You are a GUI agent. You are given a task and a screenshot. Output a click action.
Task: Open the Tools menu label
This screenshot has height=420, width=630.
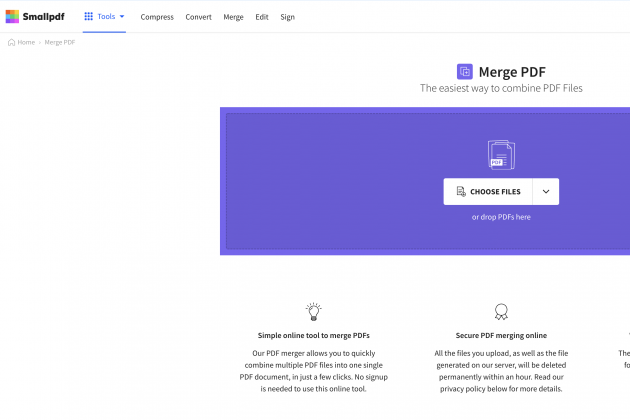106,16
